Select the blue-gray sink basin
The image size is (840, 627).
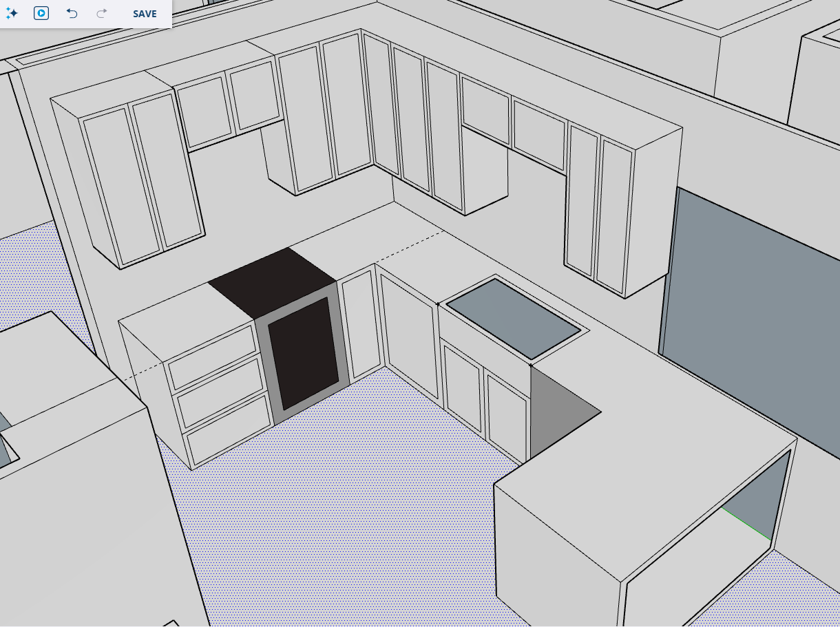click(513, 319)
